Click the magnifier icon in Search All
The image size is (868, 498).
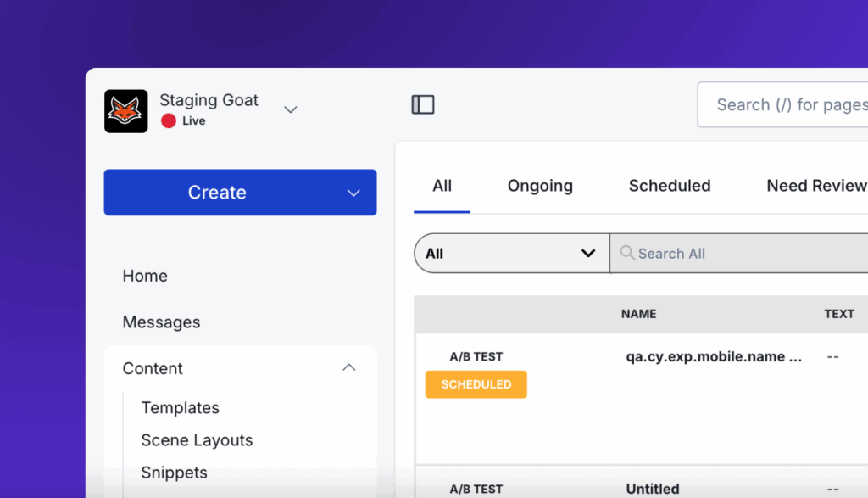(x=627, y=253)
